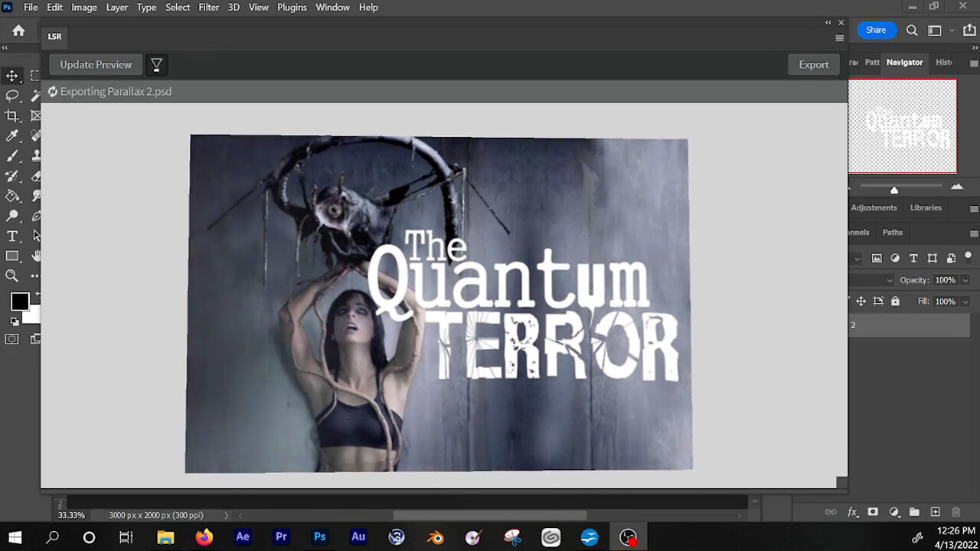Select the Dodge tool
This screenshot has width=980, height=551.
[12, 216]
